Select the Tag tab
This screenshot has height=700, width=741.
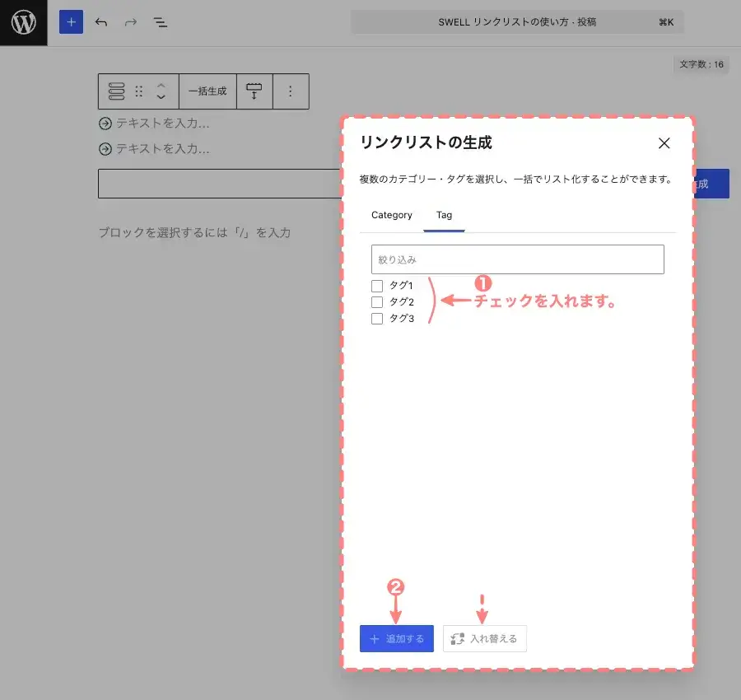(x=445, y=215)
